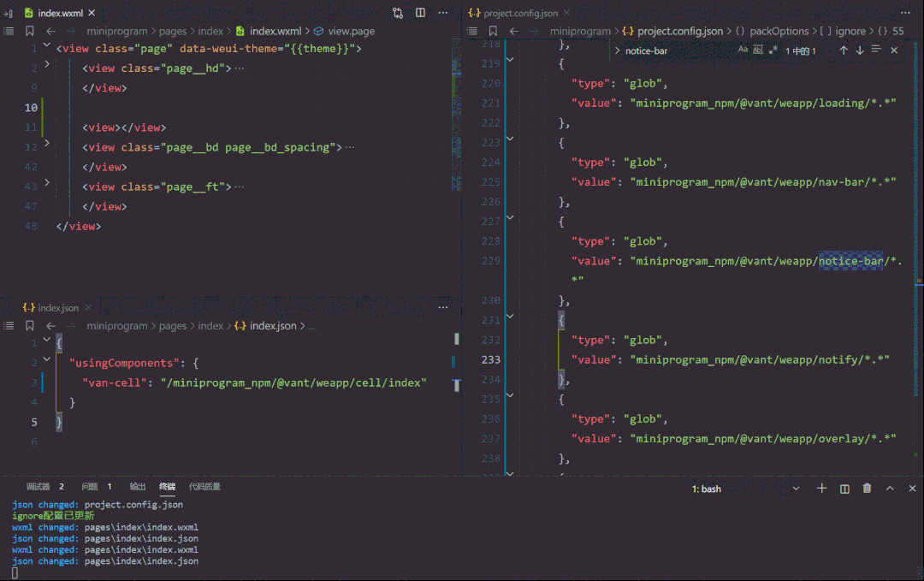Kill the terminal with trash icon

(x=867, y=488)
